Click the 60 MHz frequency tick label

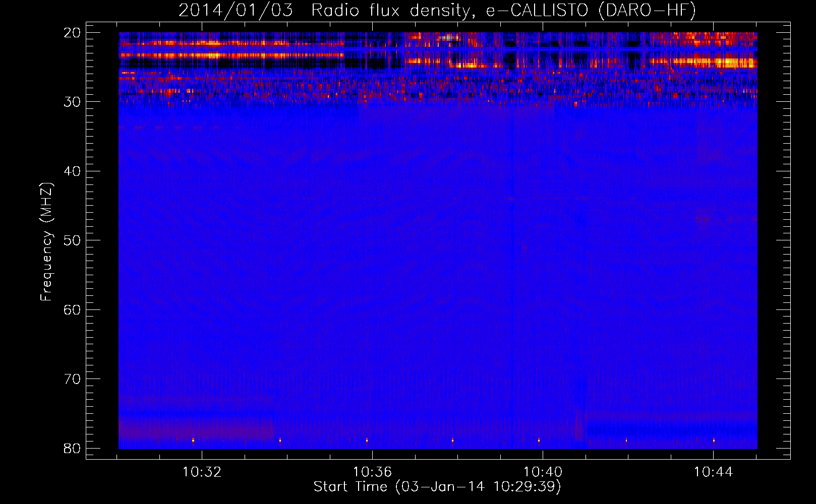tap(73, 310)
